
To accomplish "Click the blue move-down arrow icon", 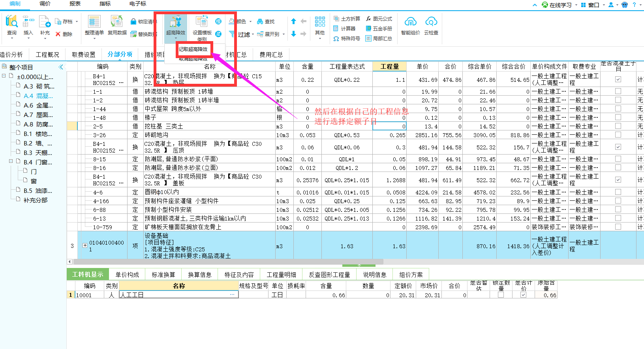I will pyautogui.click(x=293, y=34).
